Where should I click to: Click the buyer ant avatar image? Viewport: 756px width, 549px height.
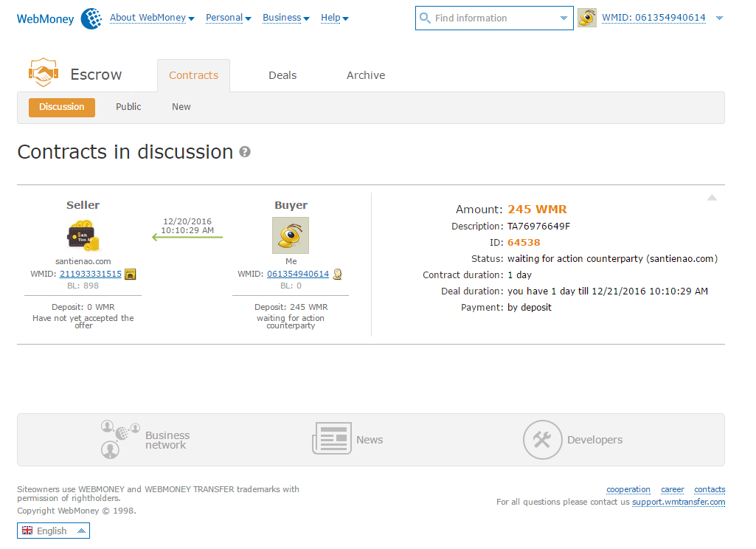coord(291,235)
